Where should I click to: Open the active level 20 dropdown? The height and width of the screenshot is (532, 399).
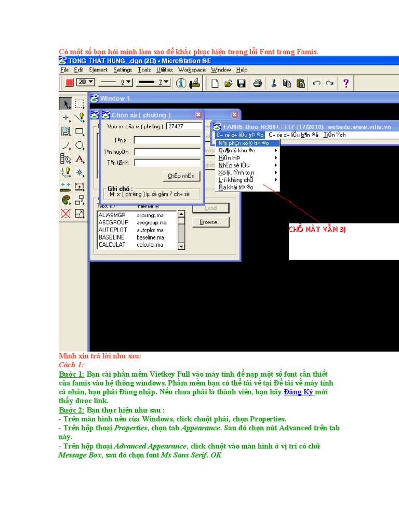(x=85, y=82)
